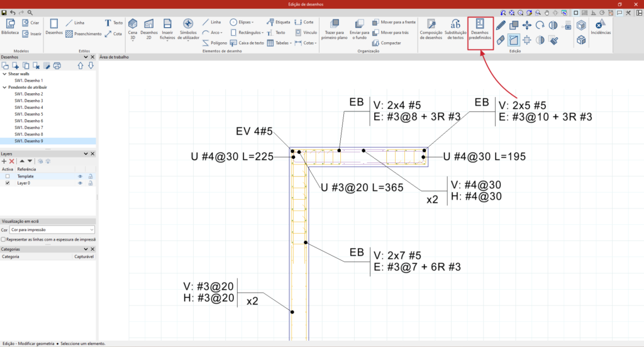The width and height of the screenshot is (644, 347).
Task: Select SW1. Desenho 5 in list
Action: (x=29, y=114)
